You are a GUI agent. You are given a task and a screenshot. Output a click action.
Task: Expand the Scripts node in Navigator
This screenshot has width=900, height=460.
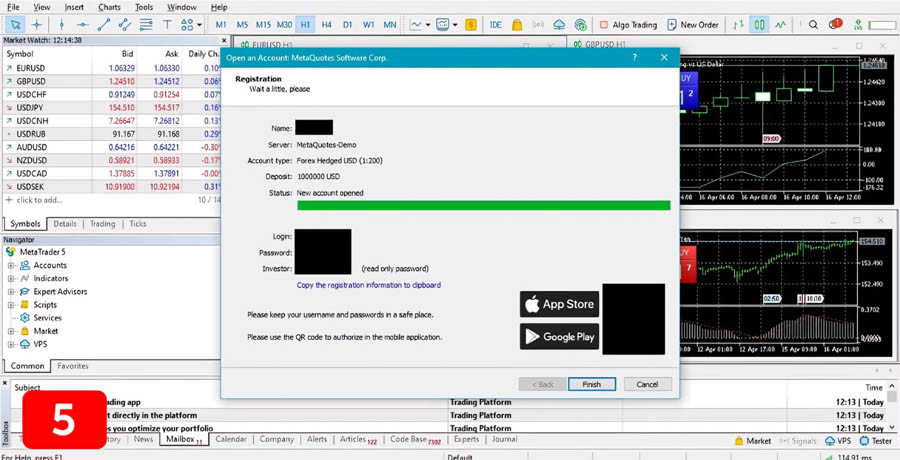[x=10, y=305]
